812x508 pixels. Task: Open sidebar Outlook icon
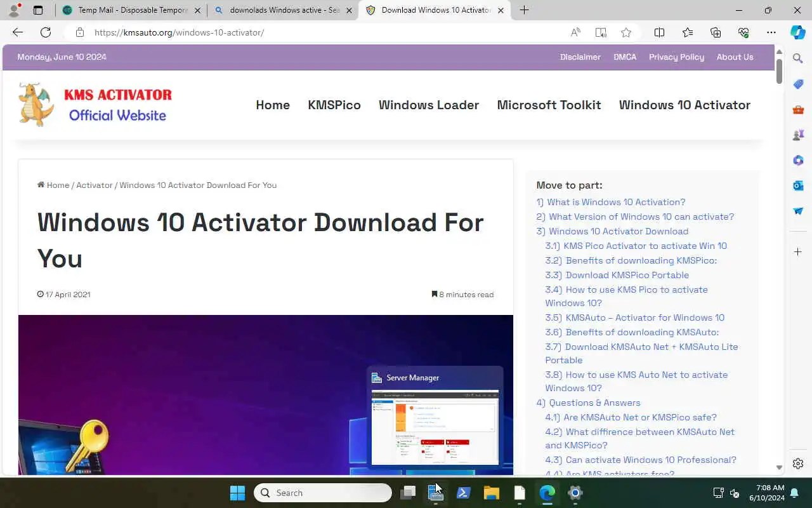click(x=798, y=185)
